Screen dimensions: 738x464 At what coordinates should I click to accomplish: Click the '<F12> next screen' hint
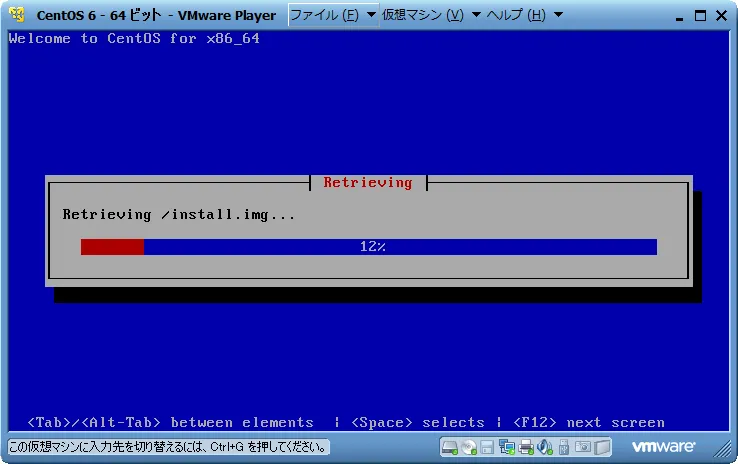589,423
